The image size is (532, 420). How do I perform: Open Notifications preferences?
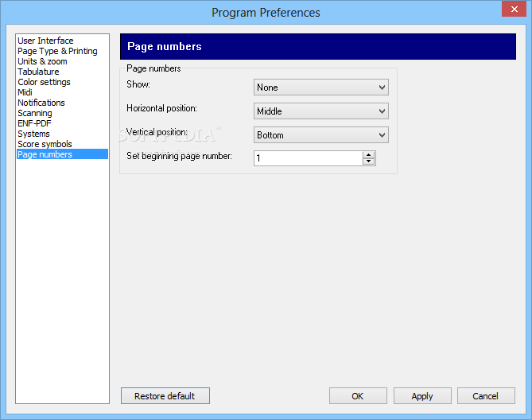(x=41, y=103)
